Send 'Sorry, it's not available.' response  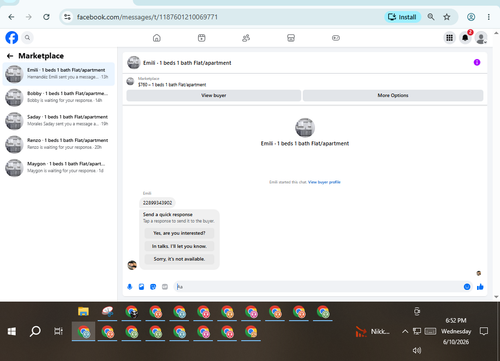point(179,259)
